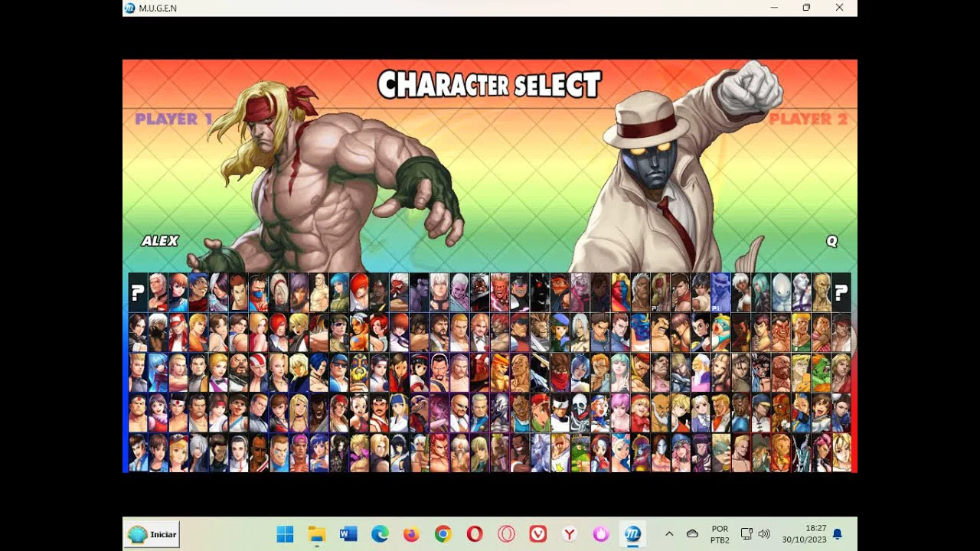Image resolution: width=980 pixels, height=551 pixels.
Task: Open the Iniciar start button
Action: coord(152,534)
